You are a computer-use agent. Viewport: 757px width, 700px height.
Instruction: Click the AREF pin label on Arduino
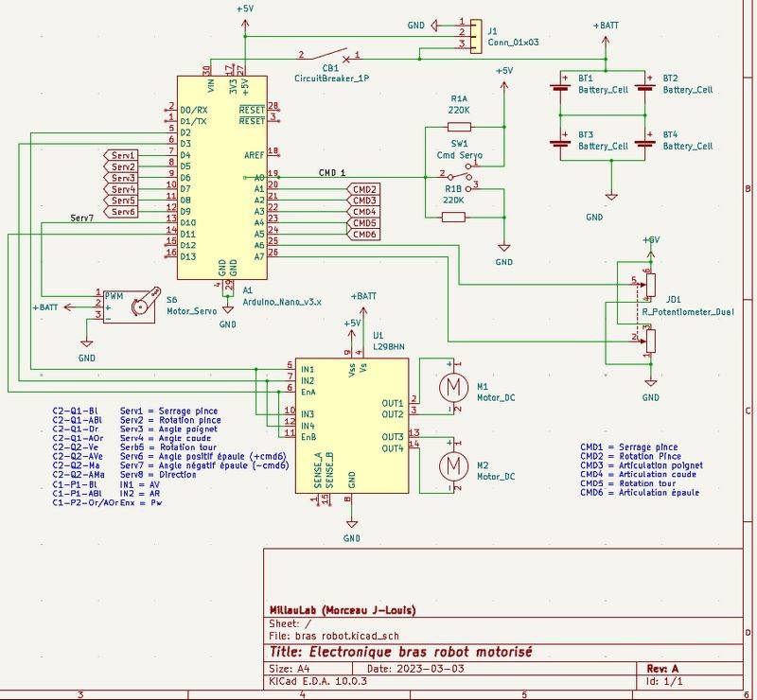point(255,155)
